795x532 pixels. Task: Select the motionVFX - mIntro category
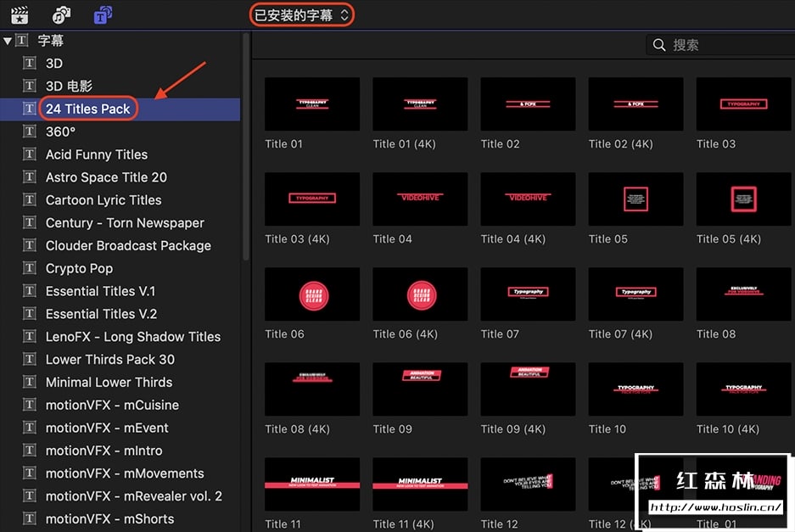tap(120, 451)
